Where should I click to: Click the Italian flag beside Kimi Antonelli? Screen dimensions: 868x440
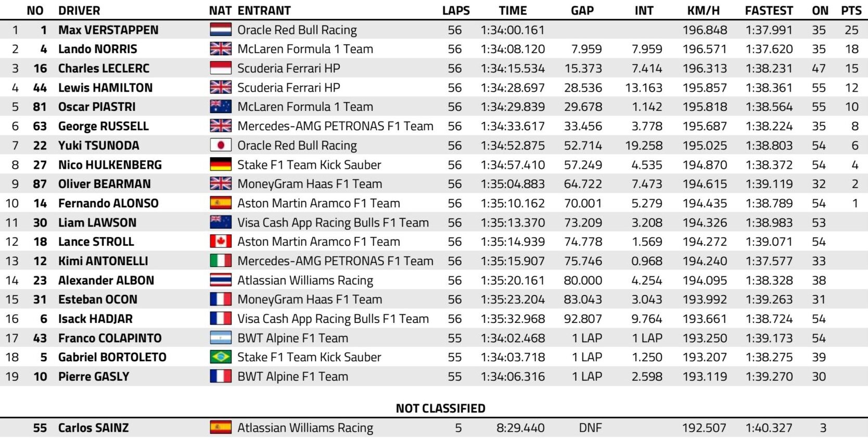[x=221, y=261]
